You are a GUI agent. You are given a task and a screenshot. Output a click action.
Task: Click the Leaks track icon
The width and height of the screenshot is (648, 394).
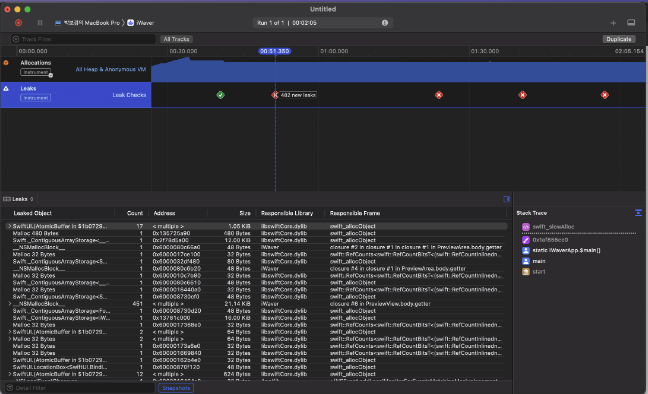6,88
